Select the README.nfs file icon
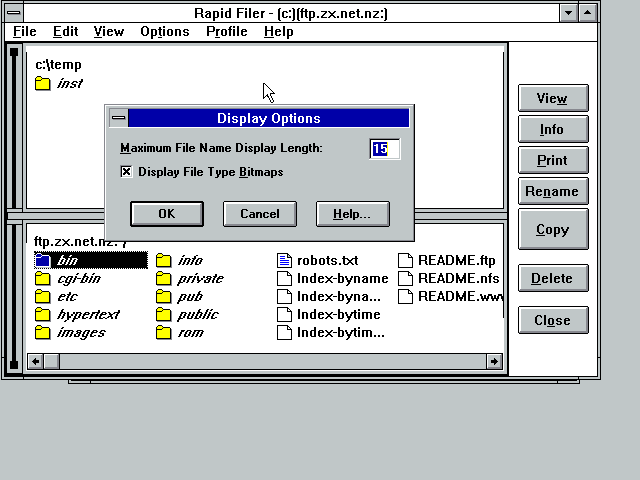This screenshot has width=640, height=480. (x=405, y=278)
